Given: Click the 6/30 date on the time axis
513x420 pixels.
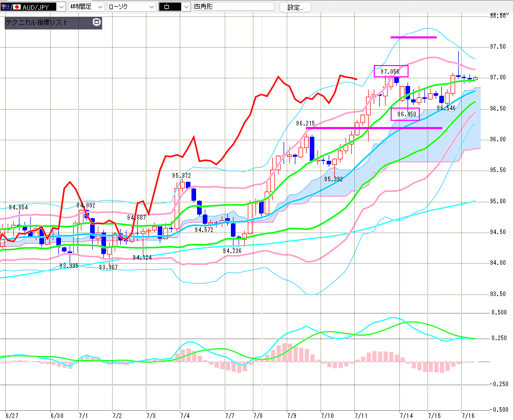Looking at the screenshot, I should [x=57, y=416].
